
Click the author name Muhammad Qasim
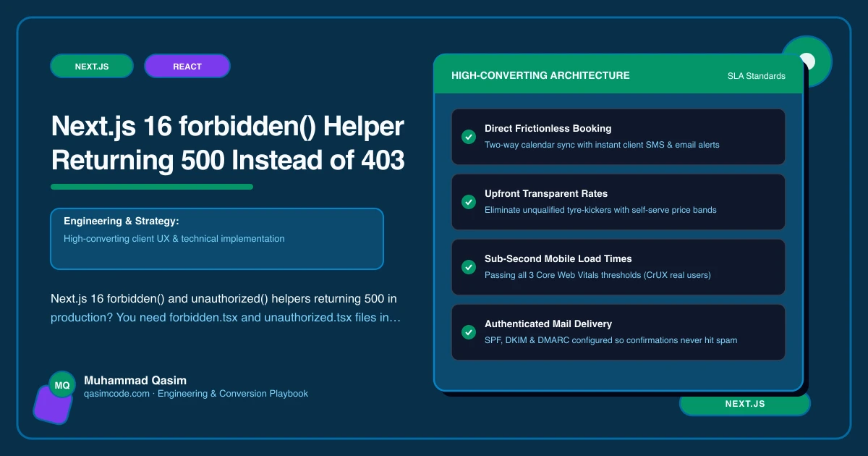coord(135,380)
